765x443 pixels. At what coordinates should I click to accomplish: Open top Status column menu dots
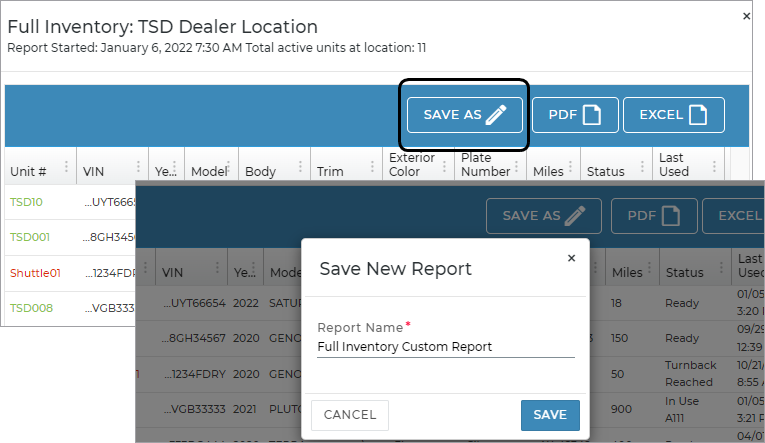(x=642, y=168)
